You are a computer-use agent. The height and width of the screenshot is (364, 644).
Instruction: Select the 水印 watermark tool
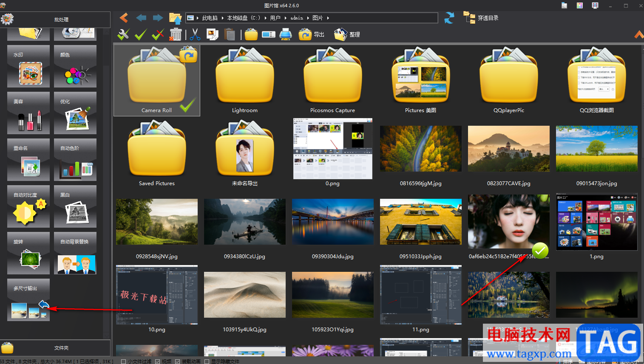pos(28,66)
